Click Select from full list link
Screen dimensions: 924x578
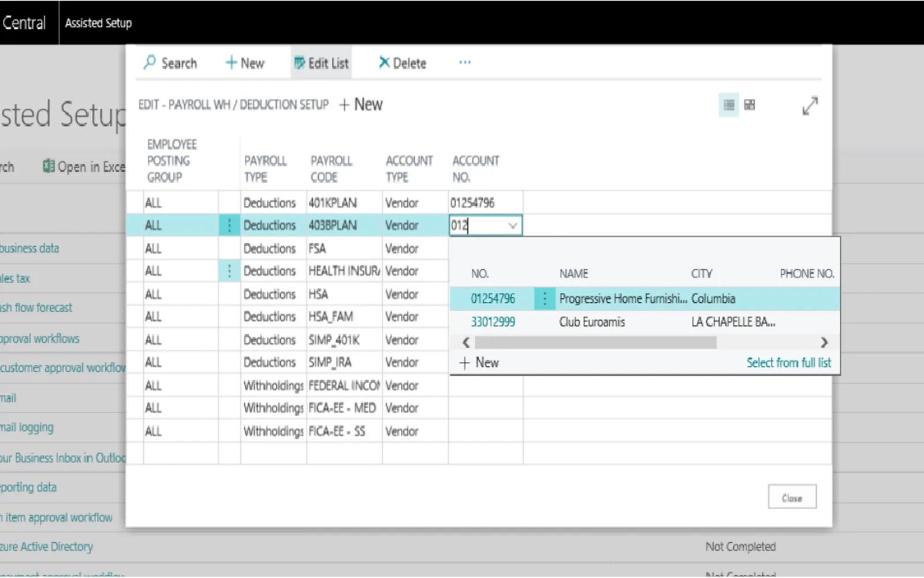788,362
